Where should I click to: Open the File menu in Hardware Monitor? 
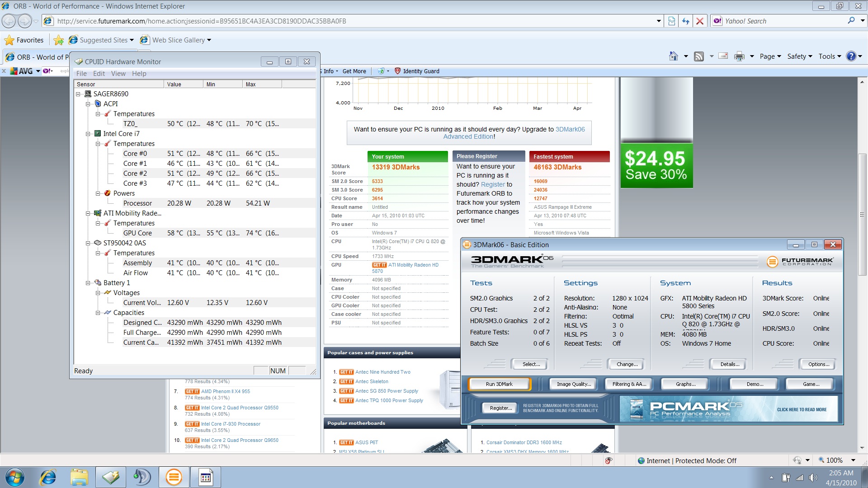point(81,74)
